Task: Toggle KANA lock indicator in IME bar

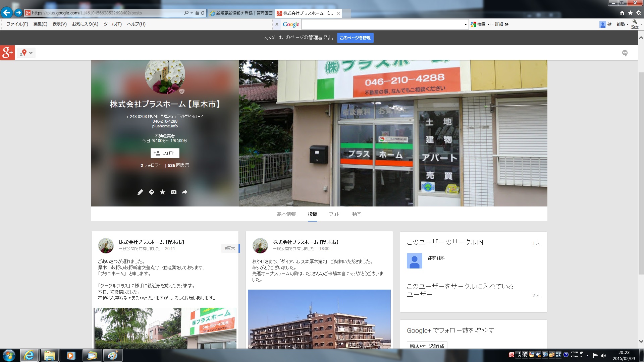Action: coord(574,357)
